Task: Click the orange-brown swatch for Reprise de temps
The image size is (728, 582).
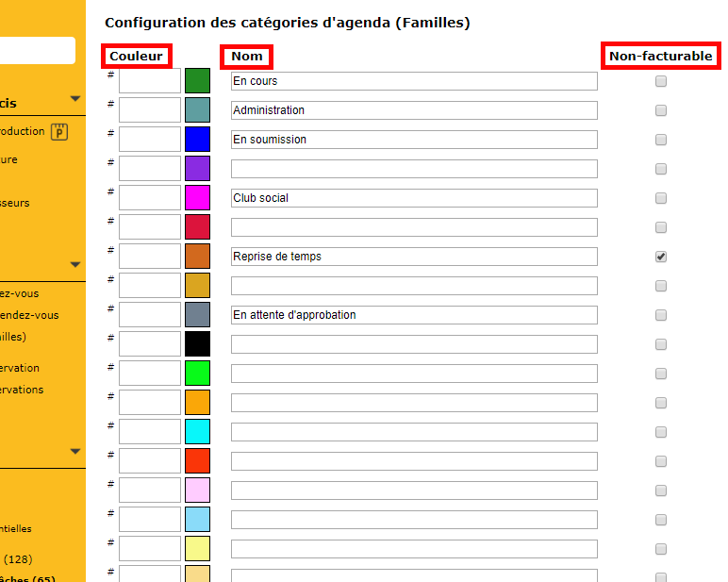Action: [197, 257]
